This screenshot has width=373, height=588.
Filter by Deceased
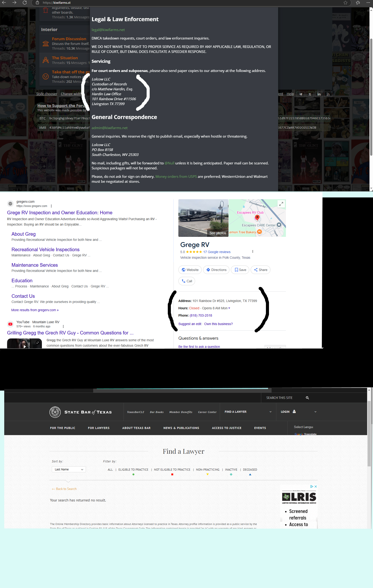tap(250, 469)
